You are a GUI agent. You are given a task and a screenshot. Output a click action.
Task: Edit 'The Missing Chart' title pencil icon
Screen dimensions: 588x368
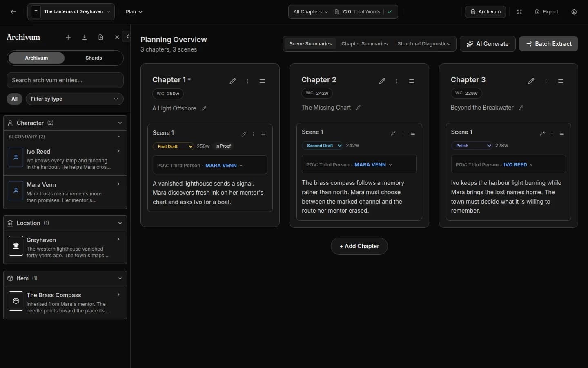pyautogui.click(x=358, y=108)
